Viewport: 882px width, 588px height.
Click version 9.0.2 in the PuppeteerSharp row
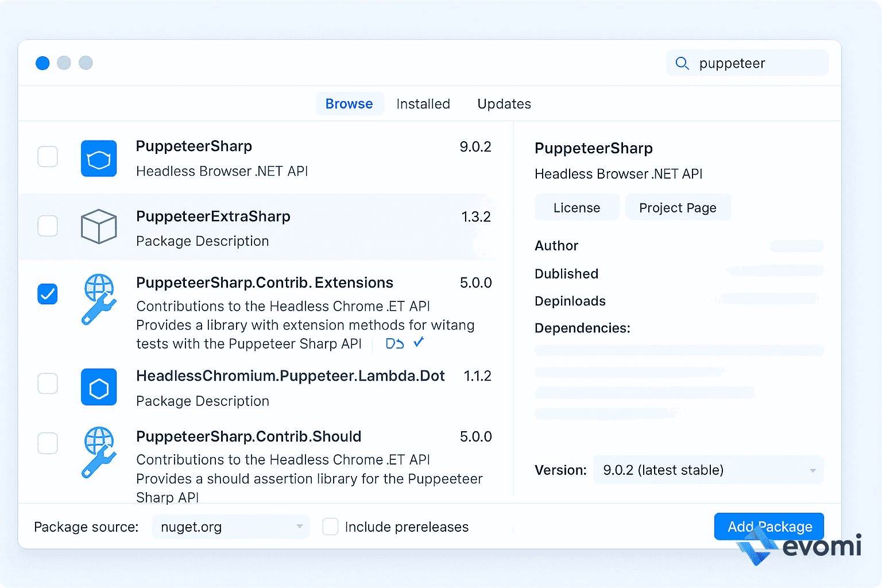475,146
